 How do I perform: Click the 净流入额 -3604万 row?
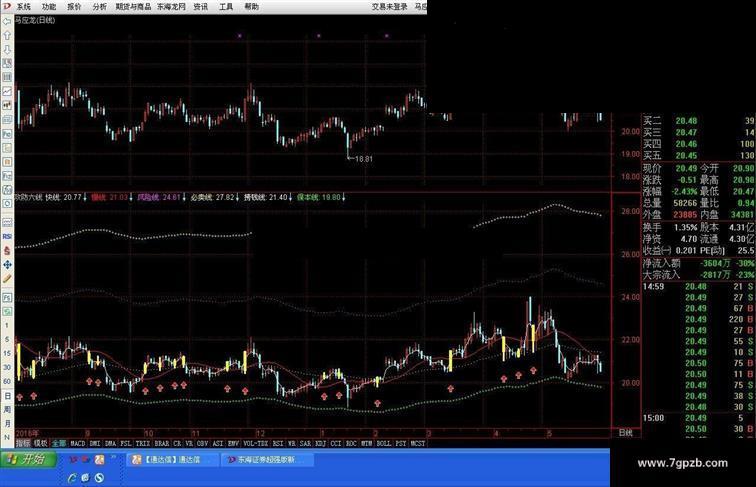point(699,263)
